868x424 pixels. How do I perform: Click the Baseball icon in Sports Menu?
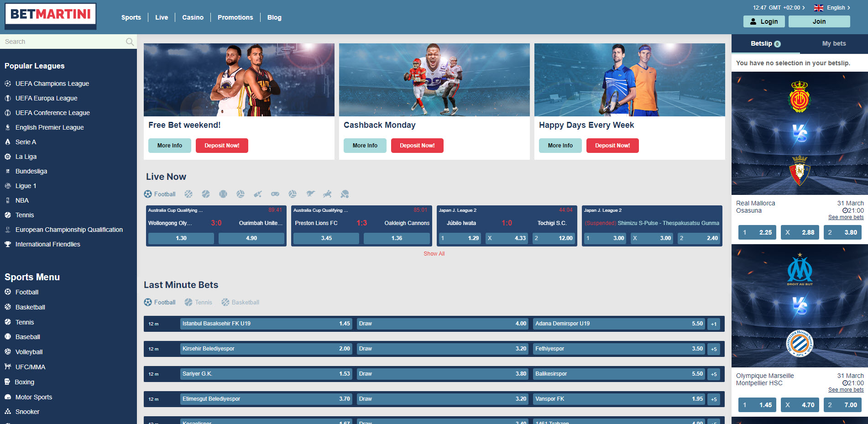8,337
